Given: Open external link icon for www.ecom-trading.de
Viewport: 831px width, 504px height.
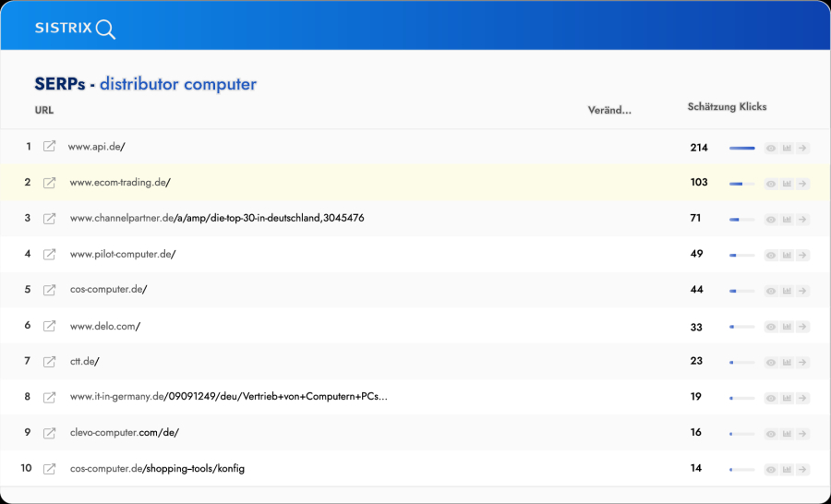Looking at the screenshot, I should (50, 183).
